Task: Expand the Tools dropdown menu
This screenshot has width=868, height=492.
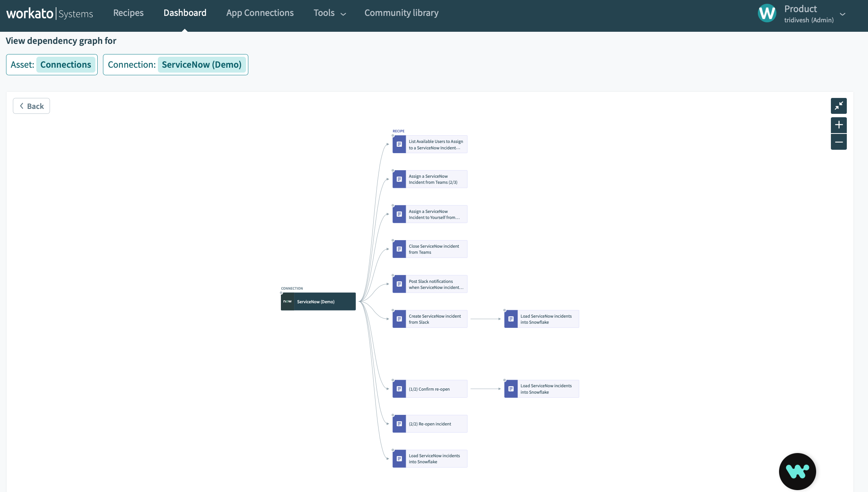Action: (x=330, y=13)
